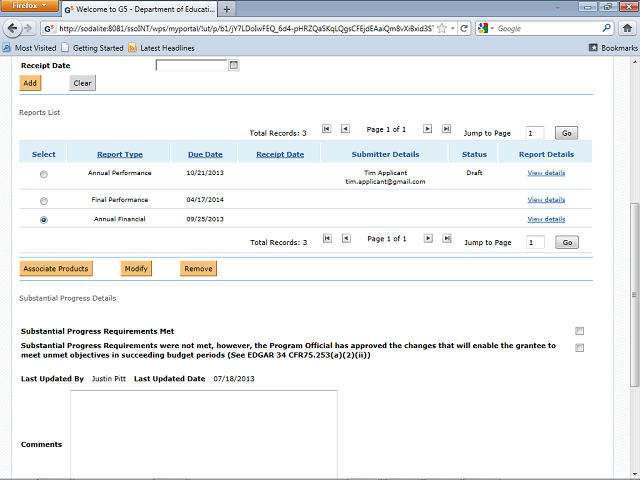640x480 pixels.
Task: Click the Draft status cell
Action: click(474, 173)
